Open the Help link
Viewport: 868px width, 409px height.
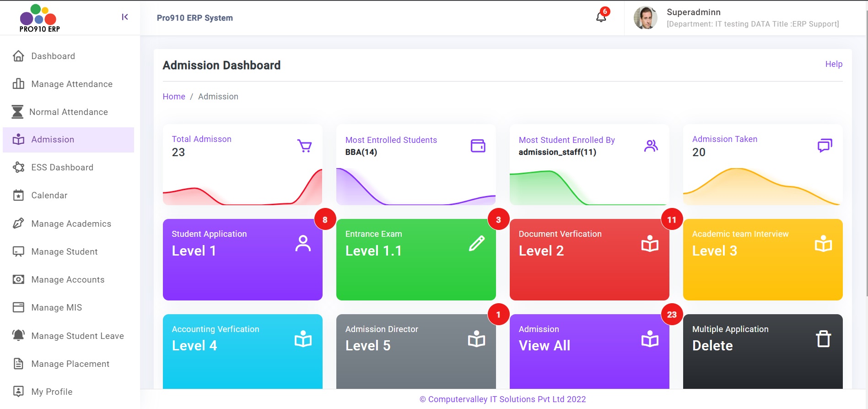[x=833, y=64]
